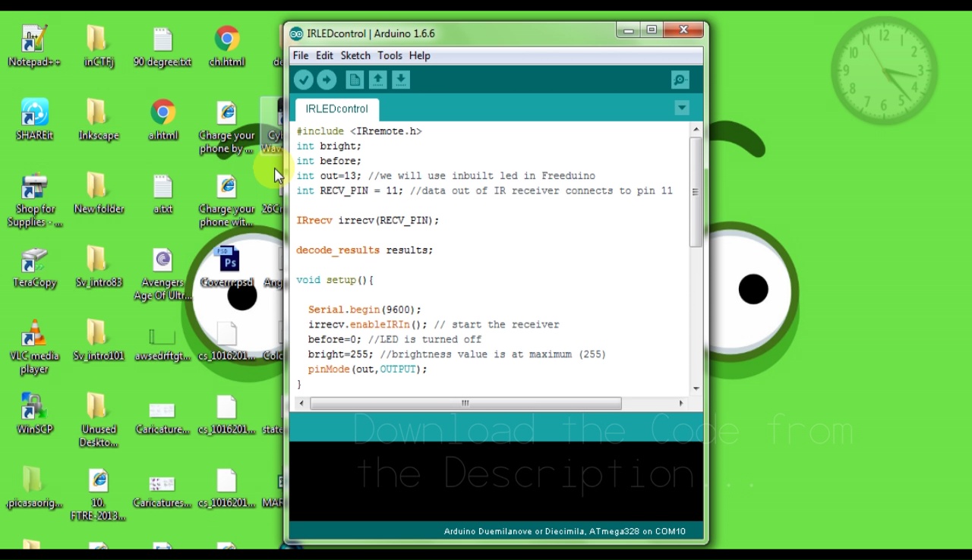Click the 'IRrecv irrecv(RECV_PIN);' line

coord(368,221)
